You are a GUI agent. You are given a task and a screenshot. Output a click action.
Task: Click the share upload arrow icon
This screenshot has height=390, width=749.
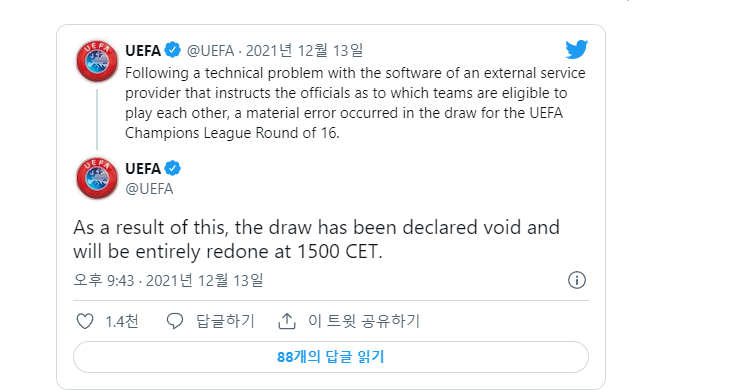tap(287, 321)
